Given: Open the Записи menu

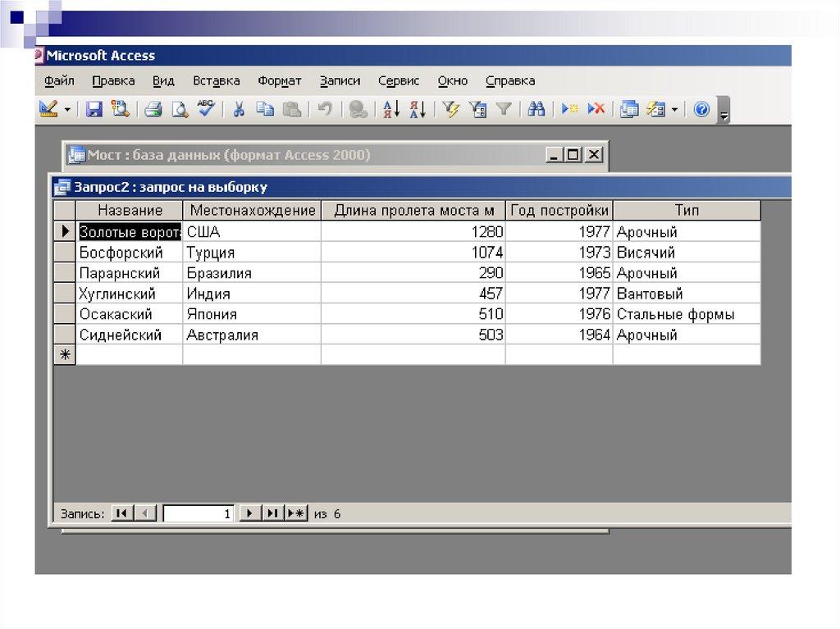Looking at the screenshot, I should point(340,80).
